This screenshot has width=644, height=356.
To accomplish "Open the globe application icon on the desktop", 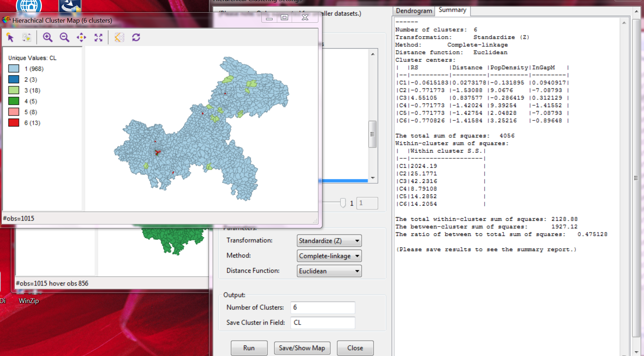I will click(28, 5).
